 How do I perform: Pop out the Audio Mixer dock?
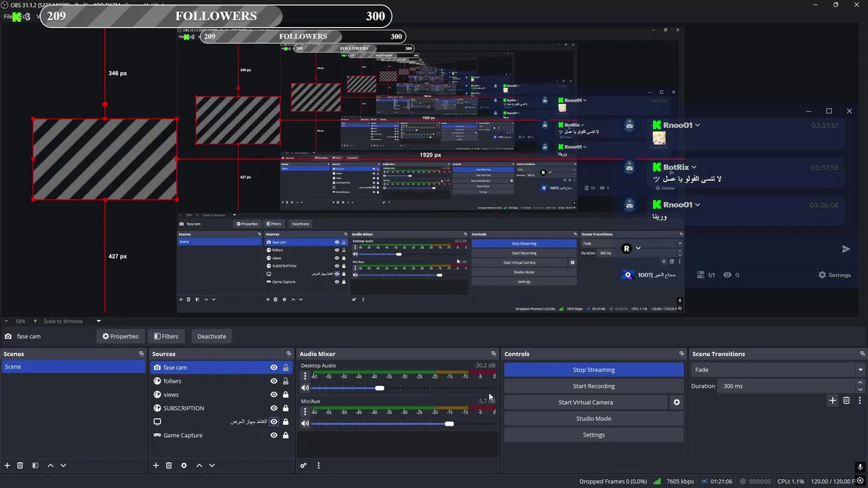[x=493, y=354]
